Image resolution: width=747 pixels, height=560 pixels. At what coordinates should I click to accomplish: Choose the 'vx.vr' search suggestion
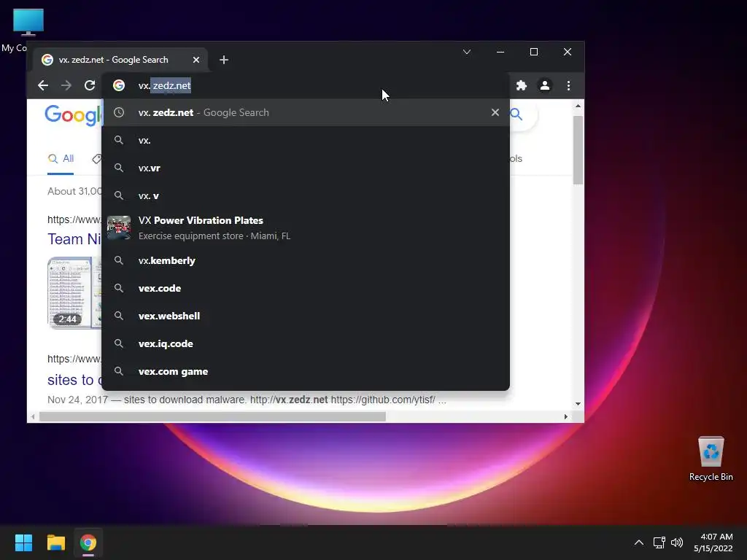click(306, 168)
